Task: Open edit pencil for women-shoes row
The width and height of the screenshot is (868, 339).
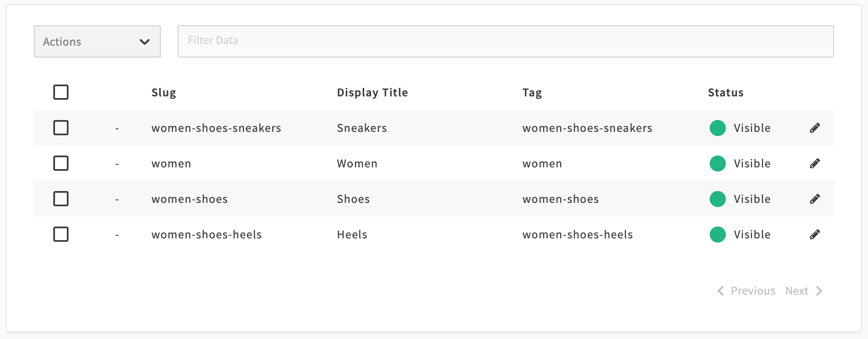Action: 815,199
